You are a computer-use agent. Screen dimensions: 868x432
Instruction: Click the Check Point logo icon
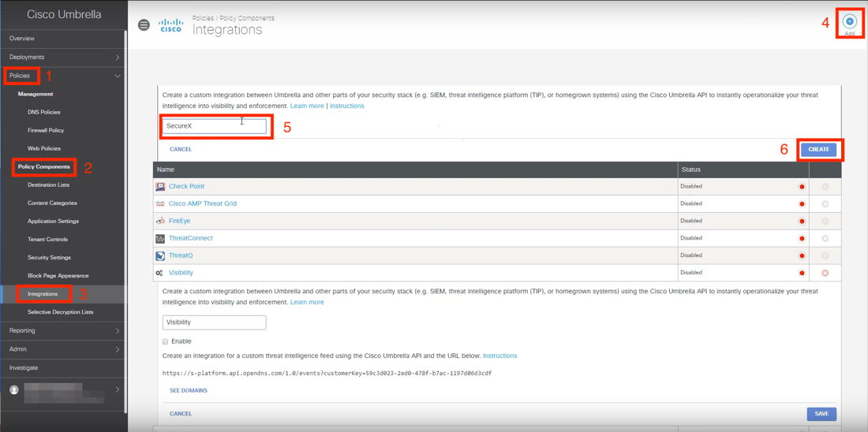point(160,186)
